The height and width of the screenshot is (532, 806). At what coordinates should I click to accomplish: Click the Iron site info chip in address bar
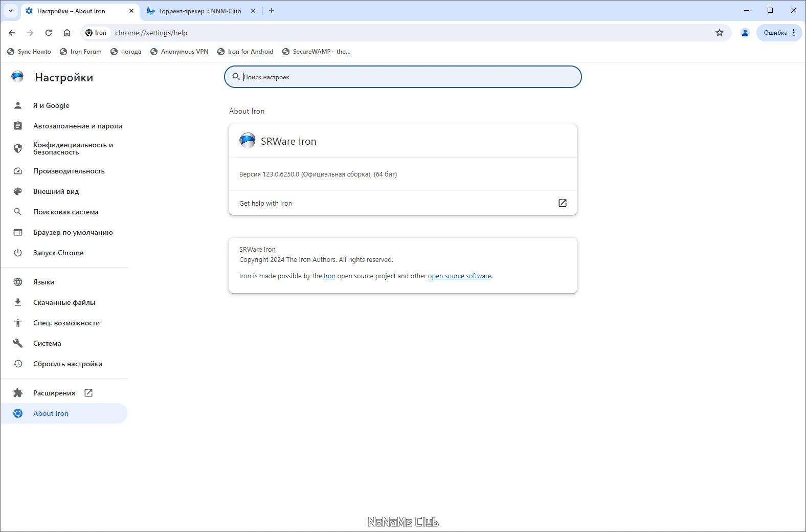(x=96, y=33)
